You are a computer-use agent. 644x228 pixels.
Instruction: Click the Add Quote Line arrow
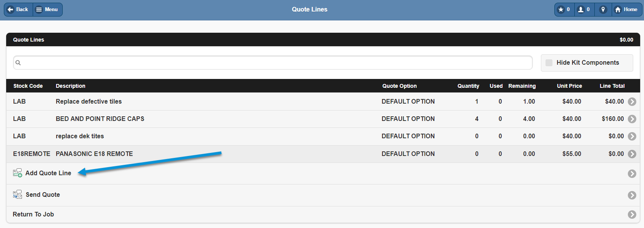coord(632,174)
